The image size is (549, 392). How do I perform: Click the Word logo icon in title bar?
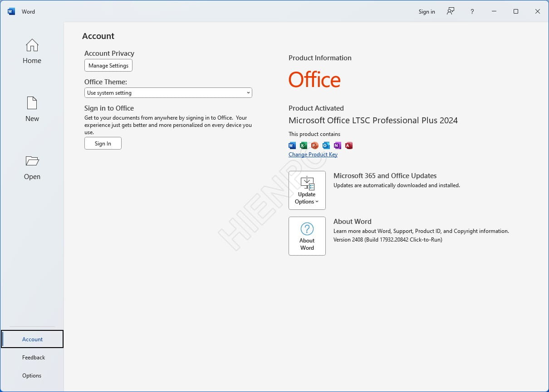[x=11, y=11]
